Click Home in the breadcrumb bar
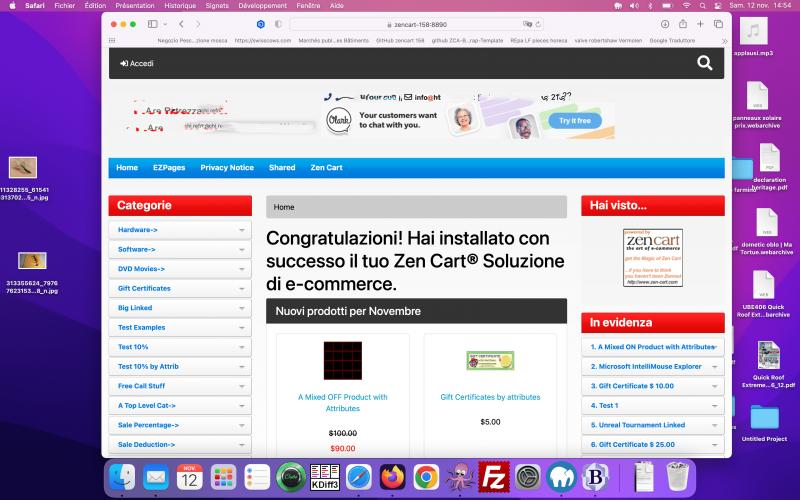This screenshot has height=500, width=800. point(284,207)
